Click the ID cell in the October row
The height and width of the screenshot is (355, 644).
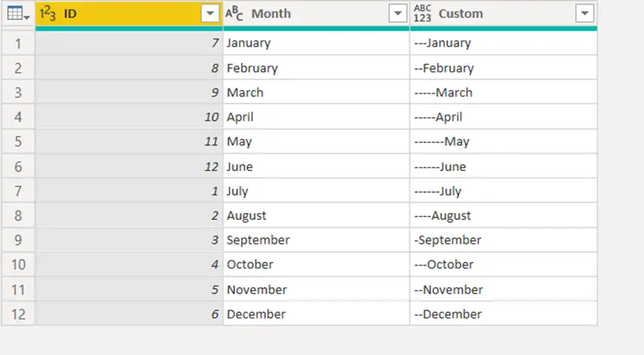[x=129, y=265]
